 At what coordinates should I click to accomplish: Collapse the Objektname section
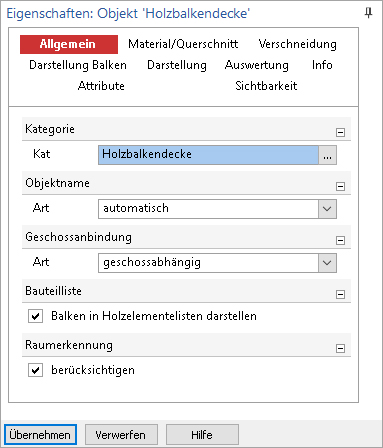[340, 186]
